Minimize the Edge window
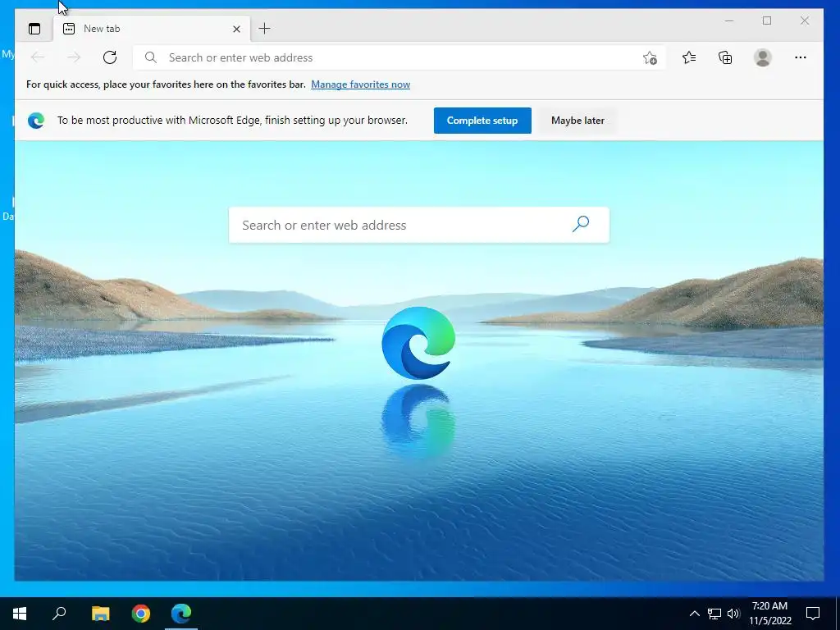Image resolution: width=840 pixels, height=630 pixels. point(729,21)
